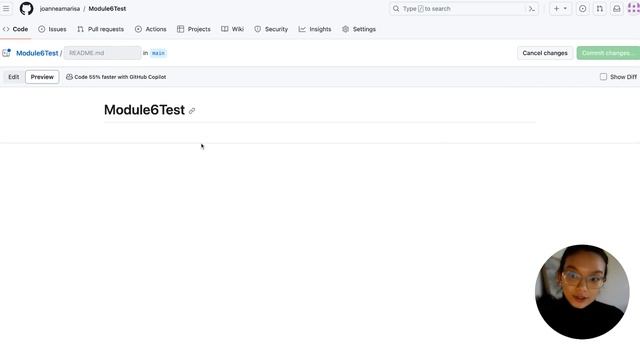Click Cancel changes button
The width and height of the screenshot is (640, 360).
pyautogui.click(x=545, y=53)
